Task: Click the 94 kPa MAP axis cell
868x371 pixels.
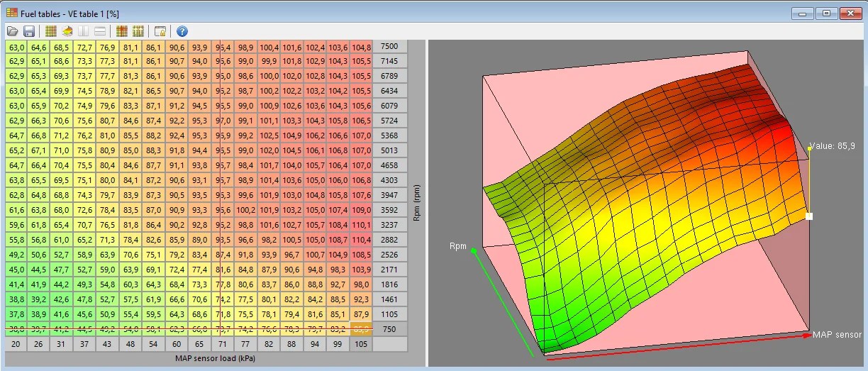Action: click(x=316, y=344)
